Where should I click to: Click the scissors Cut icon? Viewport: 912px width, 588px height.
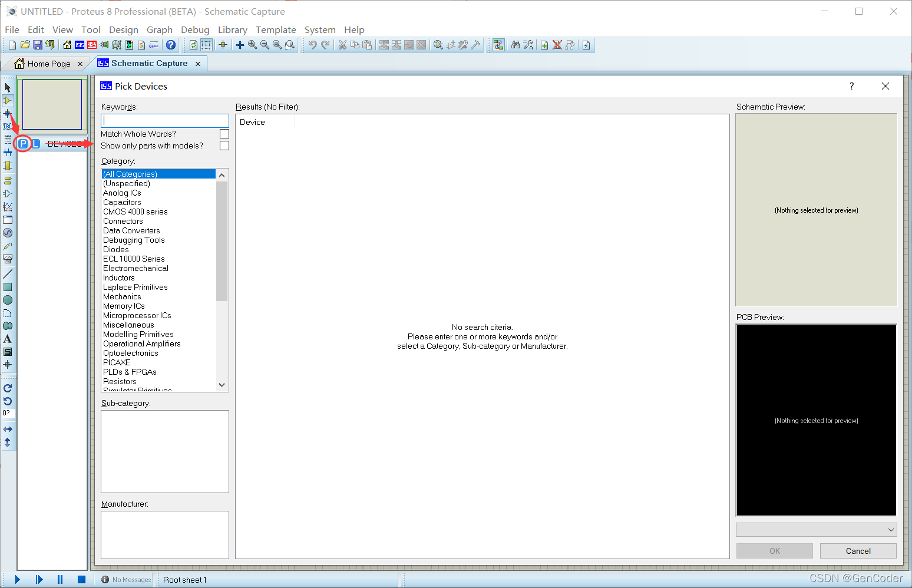[342, 45]
